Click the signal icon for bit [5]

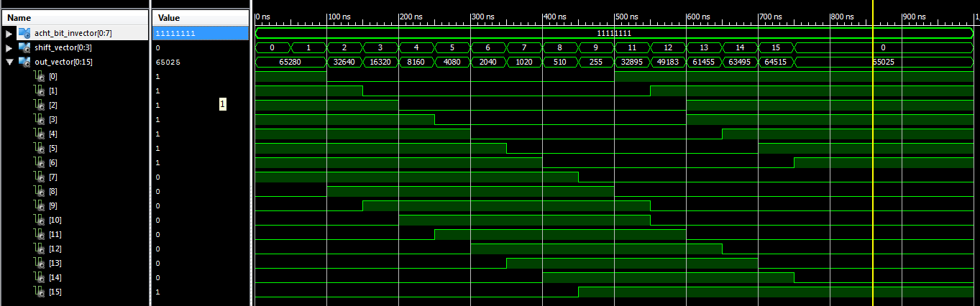point(40,148)
